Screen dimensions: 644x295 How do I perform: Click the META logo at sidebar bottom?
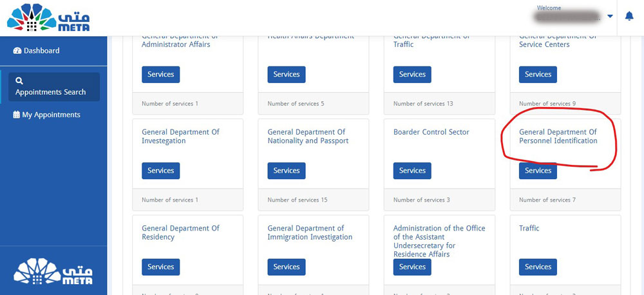pyautogui.click(x=53, y=271)
